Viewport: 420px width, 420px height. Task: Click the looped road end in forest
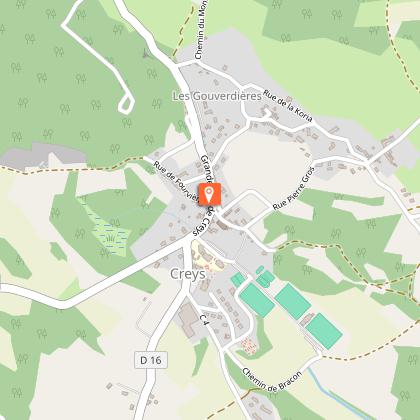126,104
